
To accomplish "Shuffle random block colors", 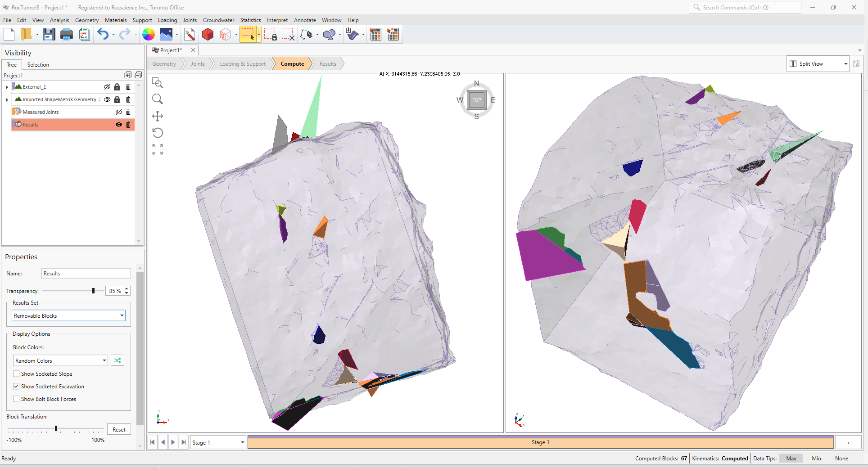I will (x=118, y=360).
